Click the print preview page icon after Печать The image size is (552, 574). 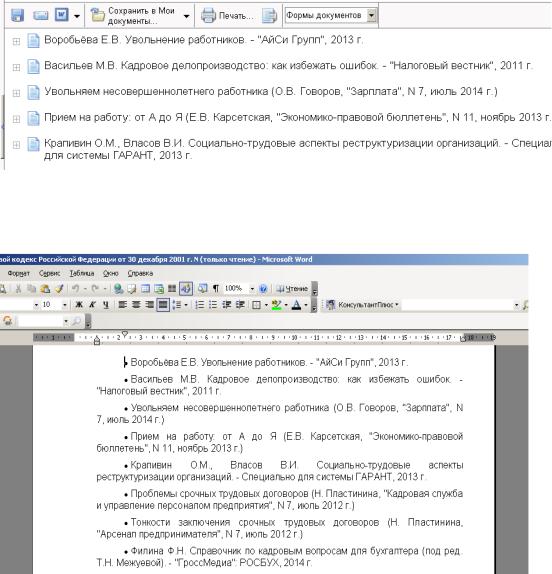point(269,16)
